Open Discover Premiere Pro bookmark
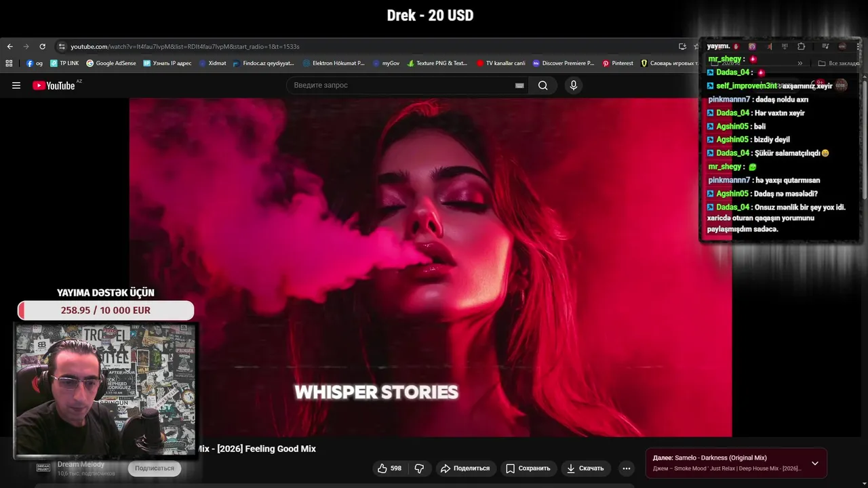This screenshot has height=488, width=868. pyautogui.click(x=564, y=63)
